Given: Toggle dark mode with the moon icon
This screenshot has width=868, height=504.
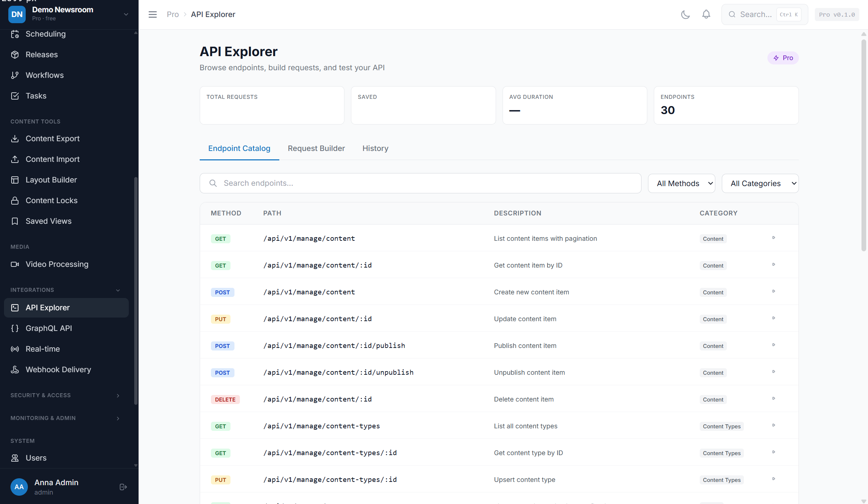Looking at the screenshot, I should 685,14.
